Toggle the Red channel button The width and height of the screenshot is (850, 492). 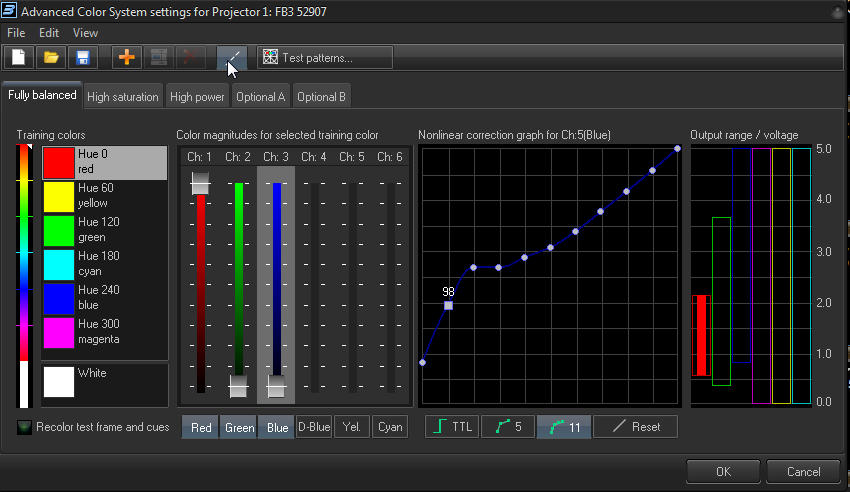201,427
